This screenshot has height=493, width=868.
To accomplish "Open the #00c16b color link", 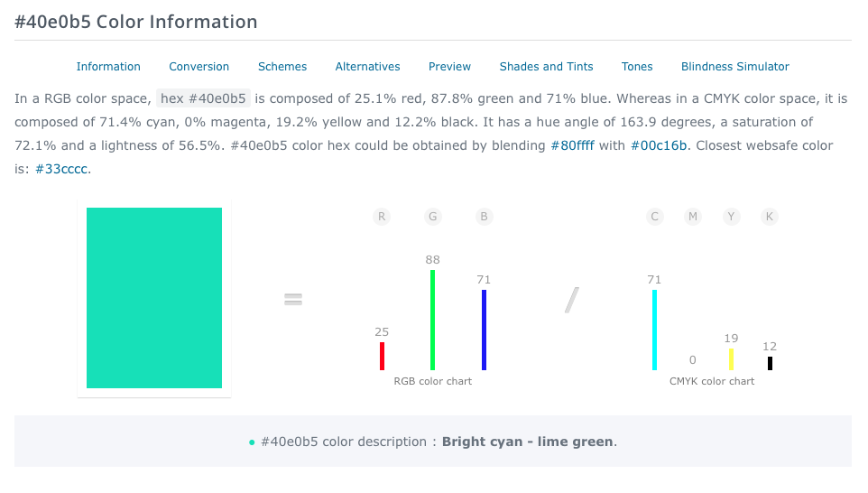I will point(659,145).
